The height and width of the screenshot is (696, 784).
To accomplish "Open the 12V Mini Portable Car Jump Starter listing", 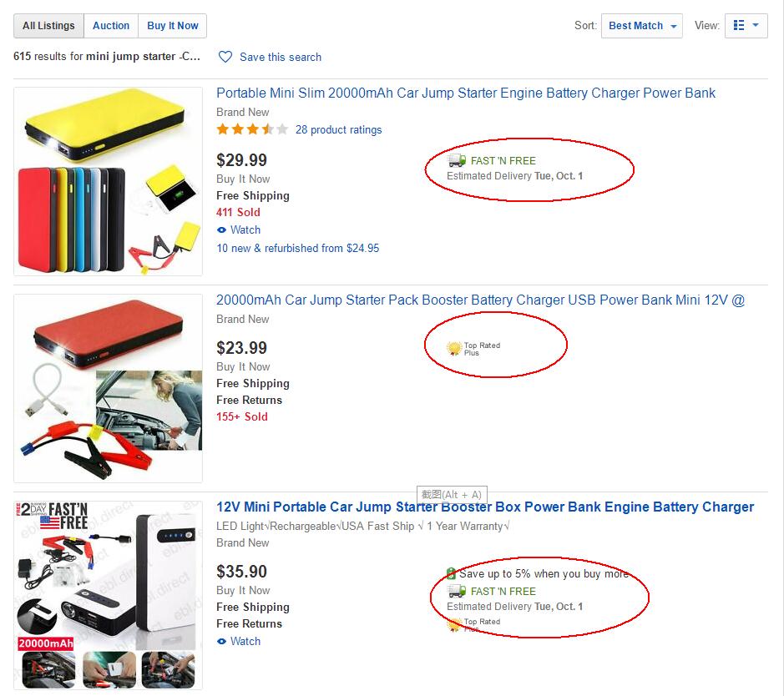I will 484,507.
